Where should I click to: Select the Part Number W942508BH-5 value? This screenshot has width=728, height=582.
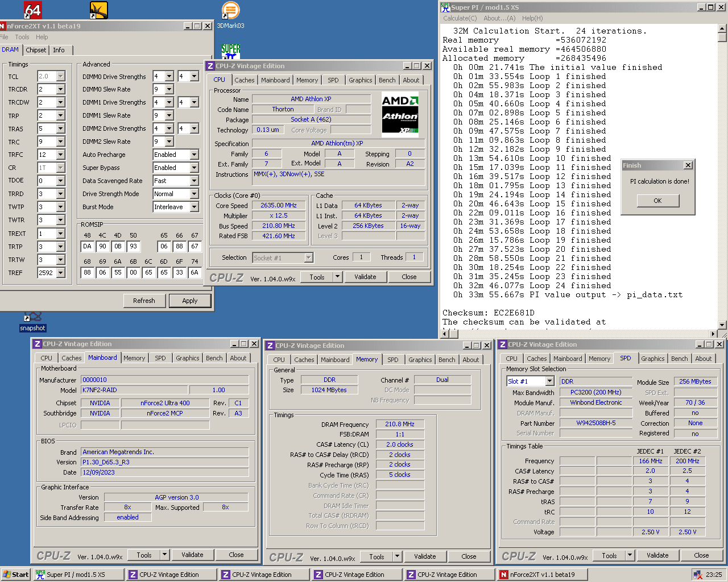pos(596,423)
